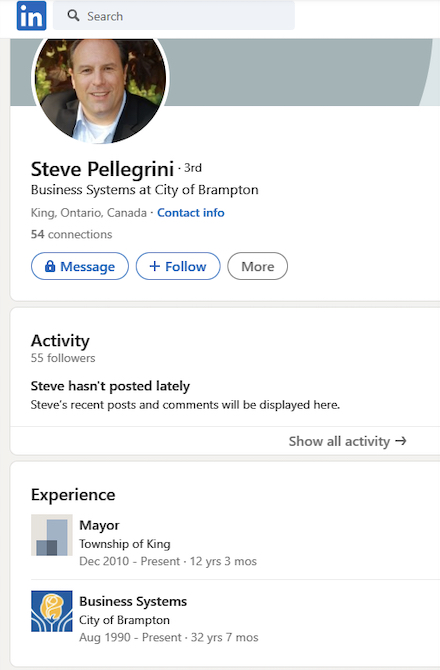Click arrow icon beside Show all activity
The height and width of the screenshot is (670, 440).
click(x=401, y=441)
